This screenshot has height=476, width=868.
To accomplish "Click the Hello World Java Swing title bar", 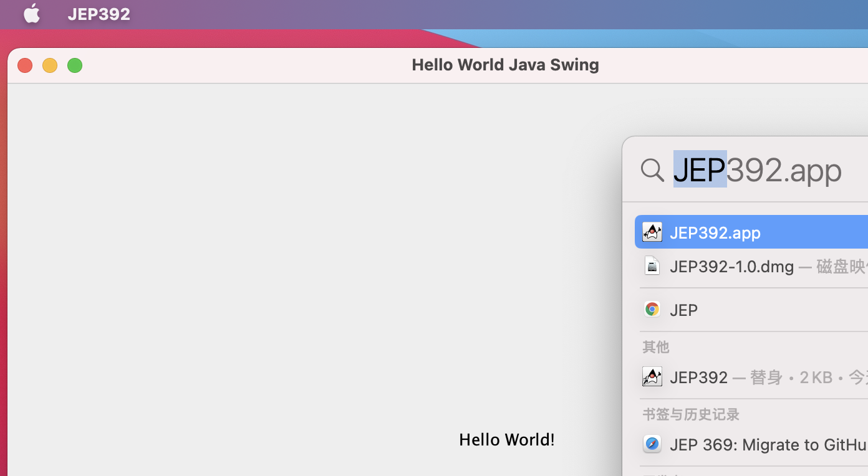I will 505,64.
